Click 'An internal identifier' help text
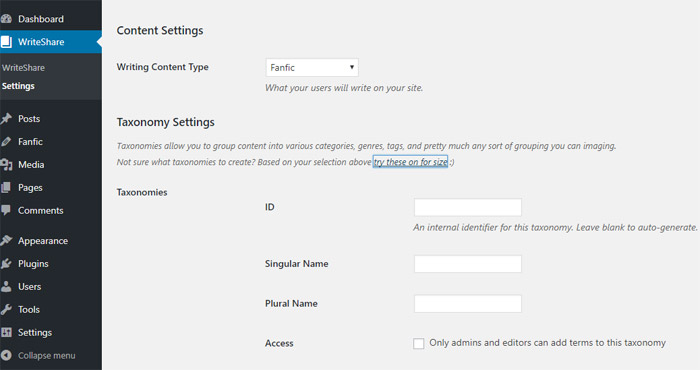The width and height of the screenshot is (700, 370). pyautogui.click(x=555, y=228)
